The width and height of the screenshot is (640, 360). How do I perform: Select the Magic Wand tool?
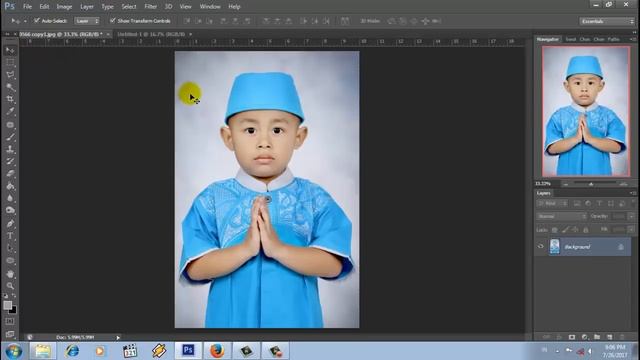click(x=10, y=87)
